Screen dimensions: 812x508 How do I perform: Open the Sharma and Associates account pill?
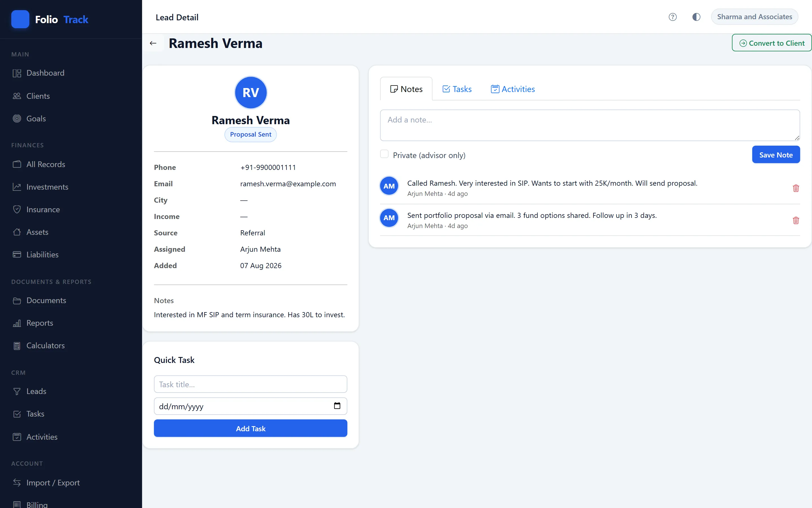[754, 17]
